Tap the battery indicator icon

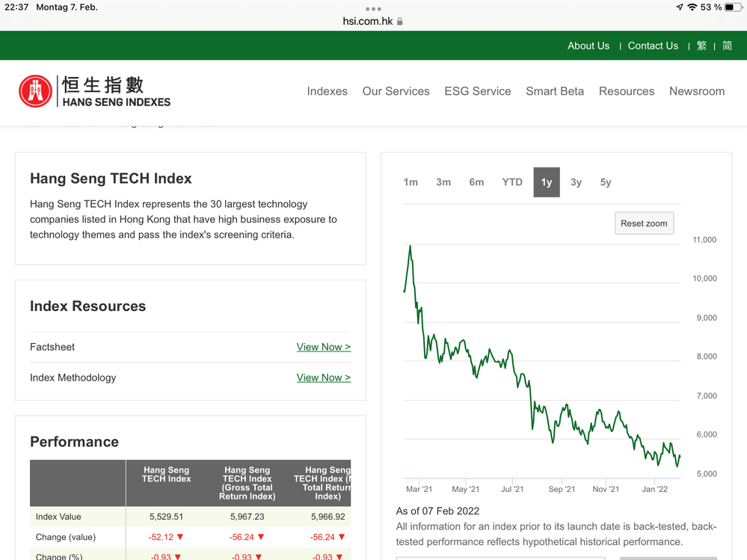click(733, 7)
